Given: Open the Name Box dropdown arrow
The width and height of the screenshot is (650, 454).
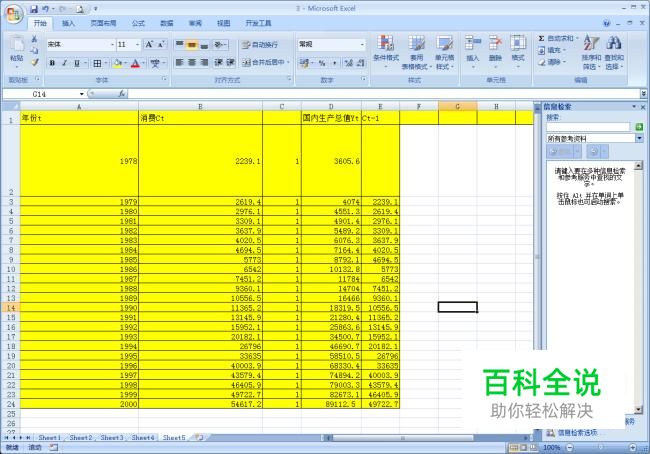Looking at the screenshot, I should tap(81, 94).
